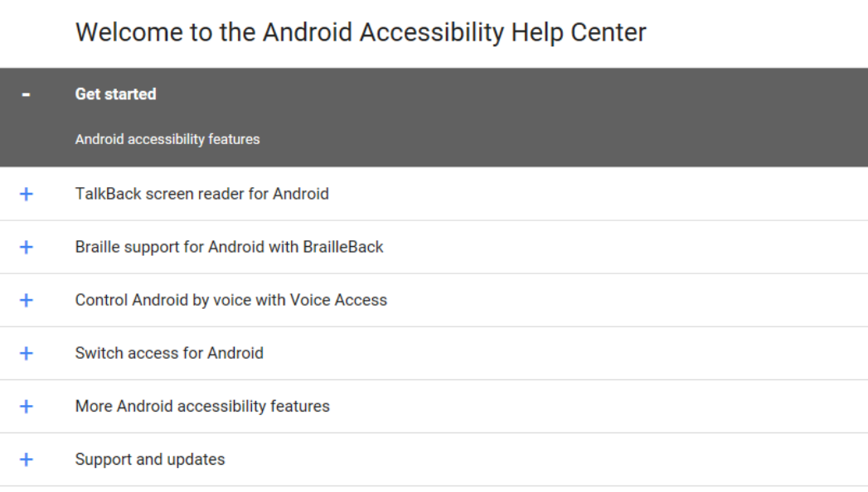This screenshot has width=868, height=492.
Task: Open the Android accessibility features link
Action: point(167,139)
